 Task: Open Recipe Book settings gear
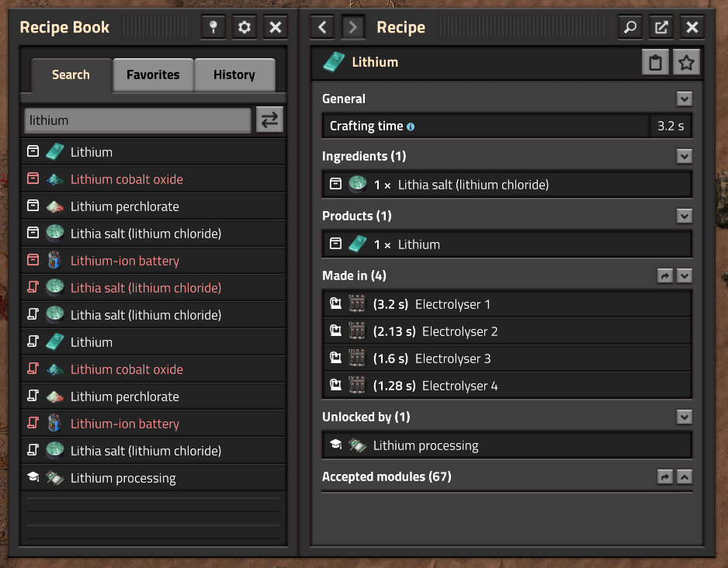coord(244,26)
